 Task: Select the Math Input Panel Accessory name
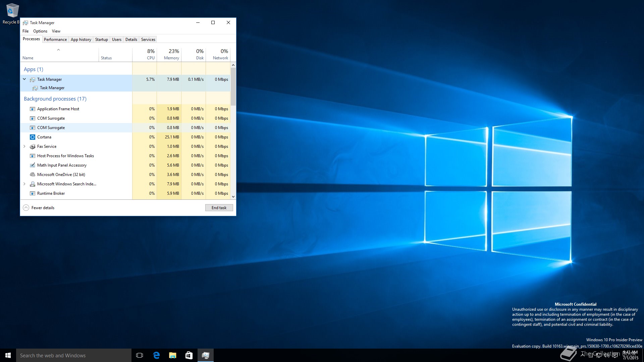click(x=62, y=165)
